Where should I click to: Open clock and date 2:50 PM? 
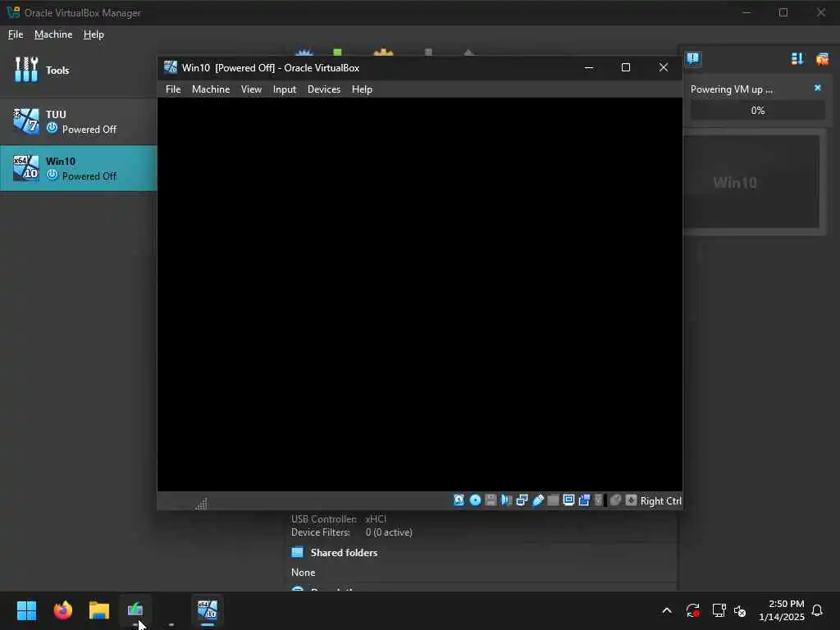coord(782,610)
